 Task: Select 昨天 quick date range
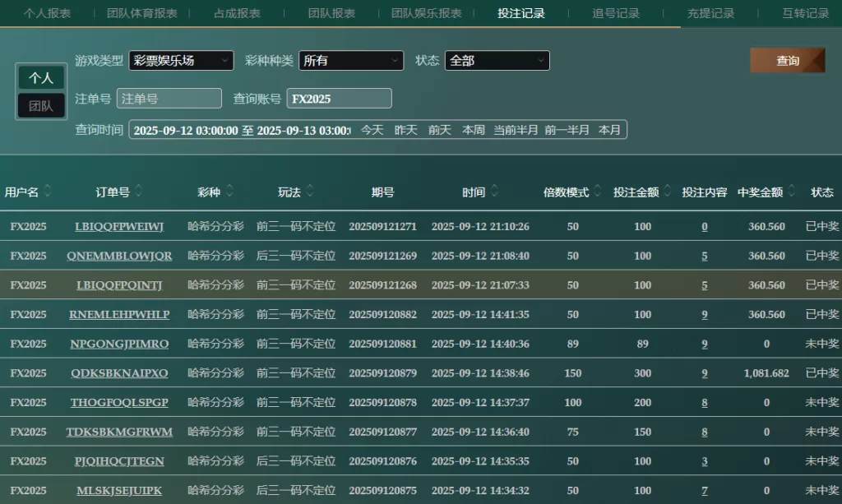pos(405,130)
